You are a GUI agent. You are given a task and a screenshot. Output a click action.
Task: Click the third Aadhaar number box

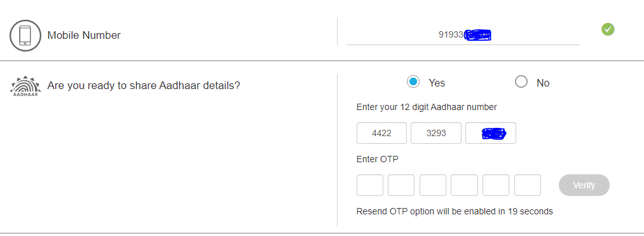point(491,133)
